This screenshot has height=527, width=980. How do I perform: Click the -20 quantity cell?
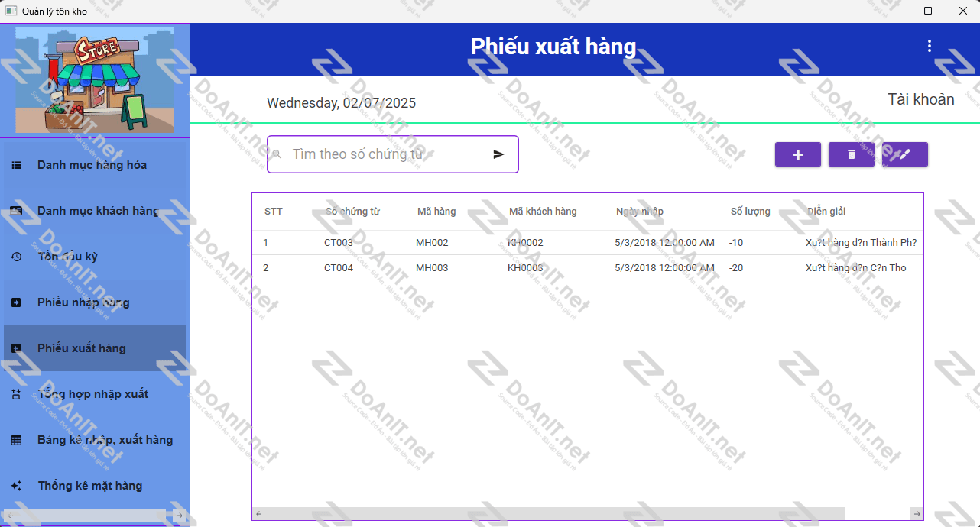pyautogui.click(x=736, y=268)
